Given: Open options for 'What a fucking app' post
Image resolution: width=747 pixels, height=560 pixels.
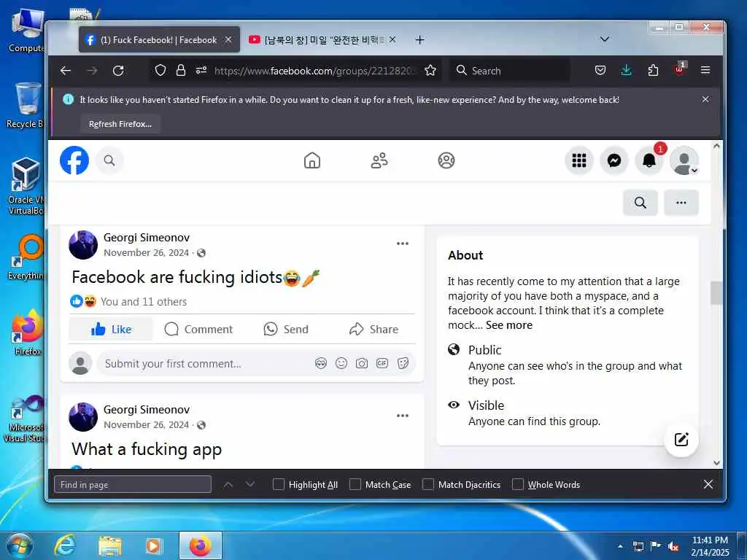Looking at the screenshot, I should 403,416.
